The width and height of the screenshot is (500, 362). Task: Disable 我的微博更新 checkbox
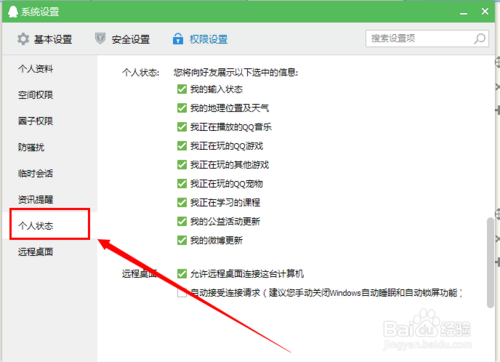tap(182, 240)
